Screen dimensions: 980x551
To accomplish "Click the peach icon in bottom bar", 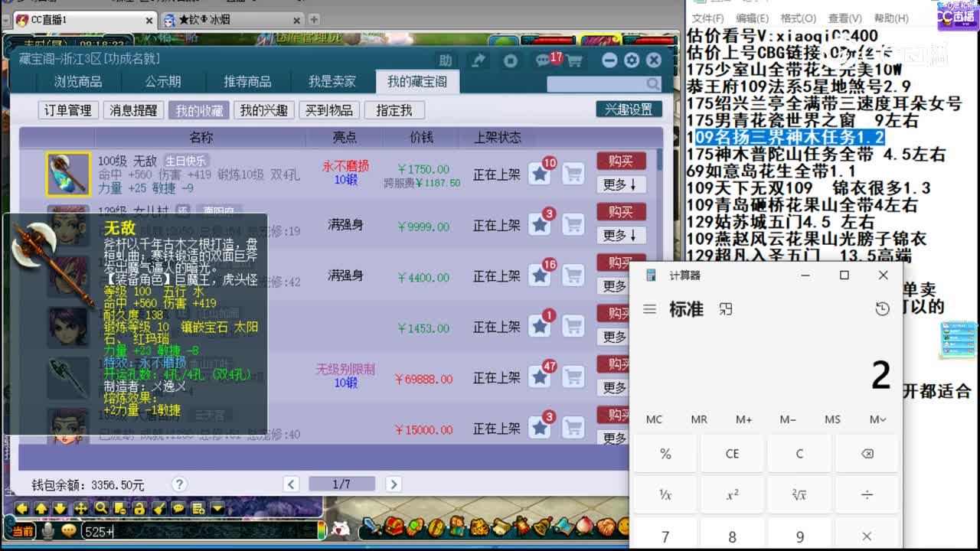I will coord(583,527).
